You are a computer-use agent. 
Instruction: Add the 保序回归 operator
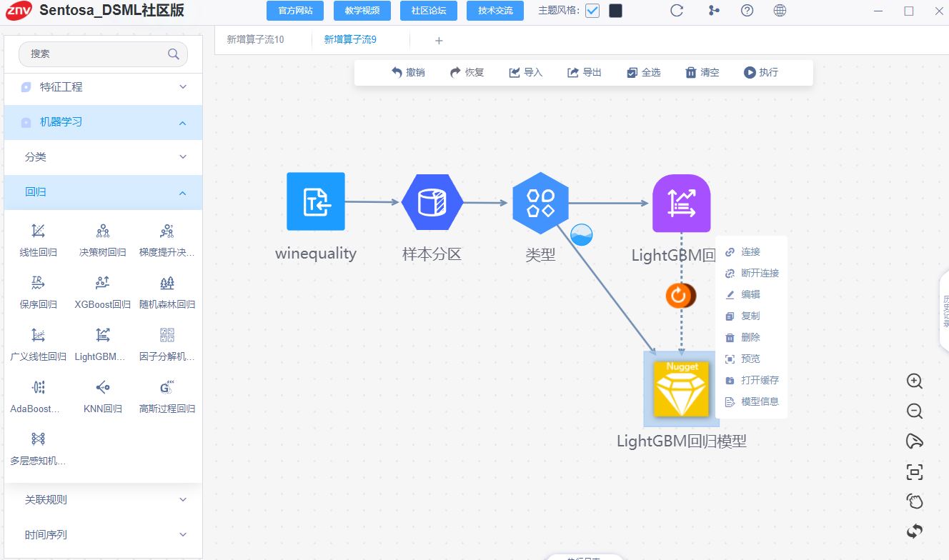click(x=39, y=291)
